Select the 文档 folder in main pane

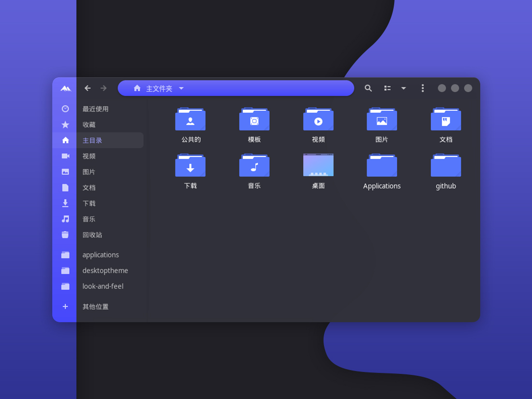tap(446, 119)
